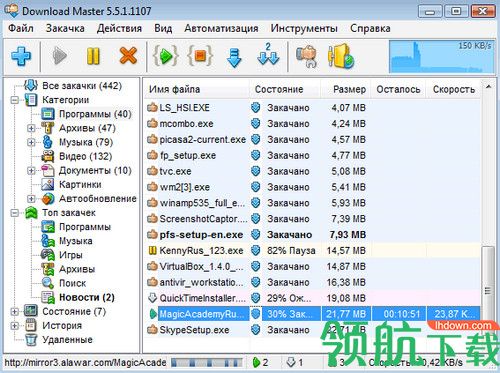
Task: Click the blue plus Add download icon
Action: [x=21, y=56]
